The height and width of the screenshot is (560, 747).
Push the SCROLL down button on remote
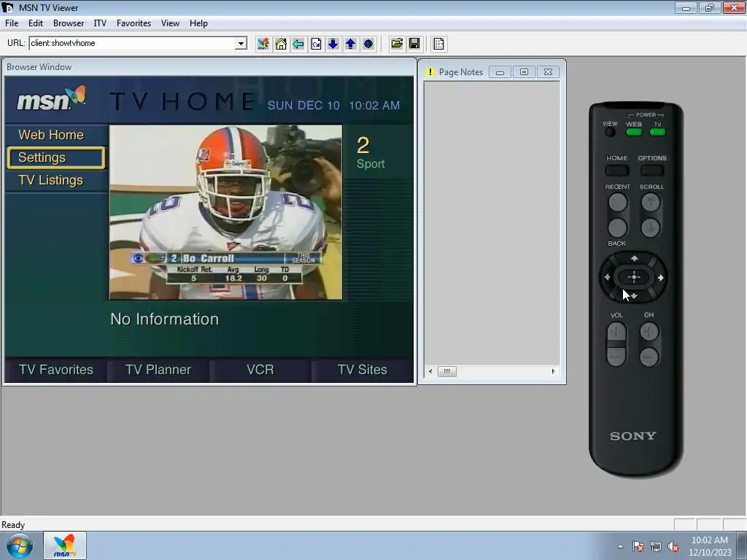[651, 227]
